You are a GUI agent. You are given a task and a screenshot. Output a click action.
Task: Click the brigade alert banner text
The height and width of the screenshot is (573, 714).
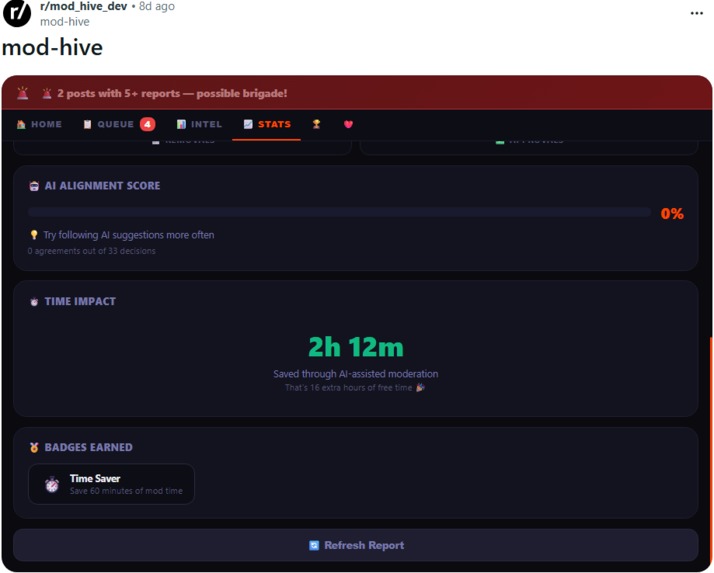[172, 93]
